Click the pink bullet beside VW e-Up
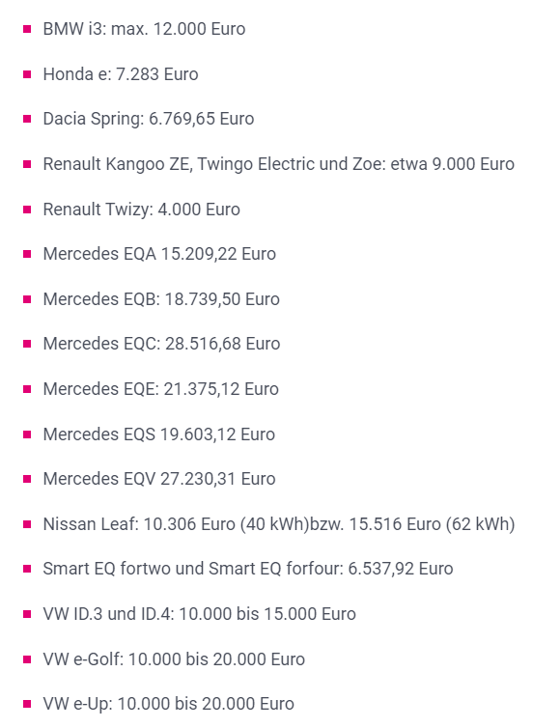 27,704
